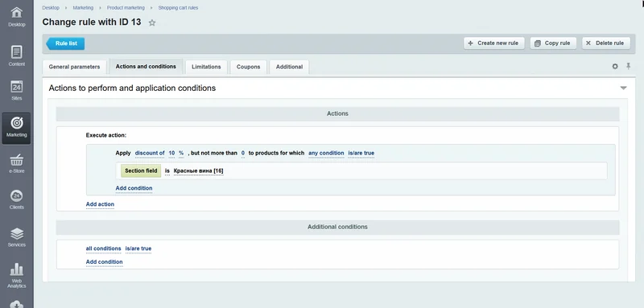Image resolution: width=644 pixels, height=308 pixels.
Task: Open the Limitations tab
Action: (x=206, y=67)
